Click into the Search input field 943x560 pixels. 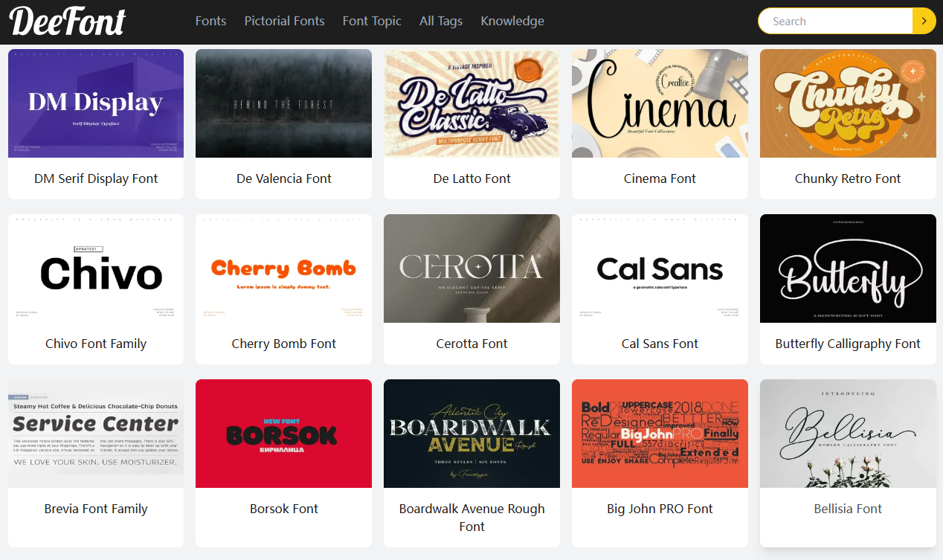click(835, 22)
